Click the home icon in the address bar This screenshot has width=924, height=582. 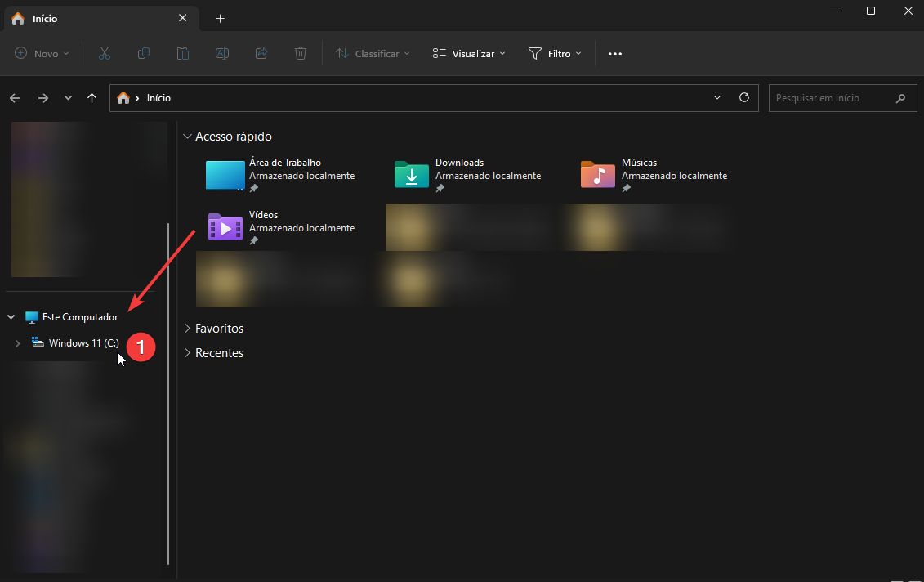point(123,97)
